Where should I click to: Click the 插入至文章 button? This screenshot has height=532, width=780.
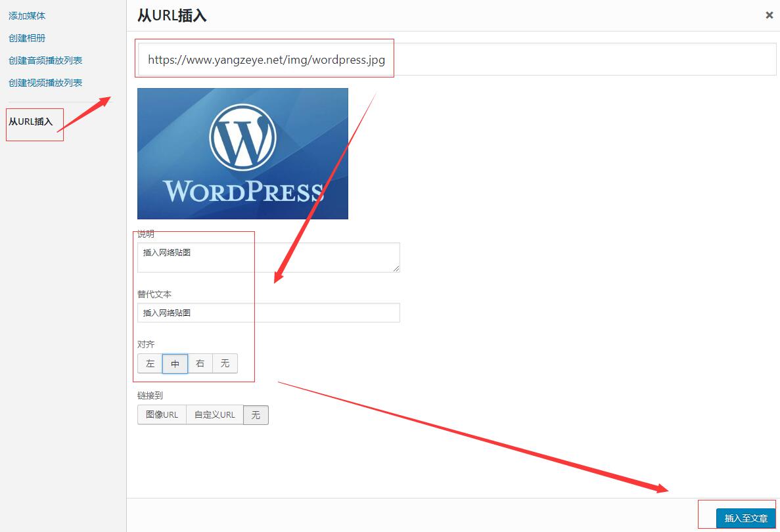(x=746, y=518)
